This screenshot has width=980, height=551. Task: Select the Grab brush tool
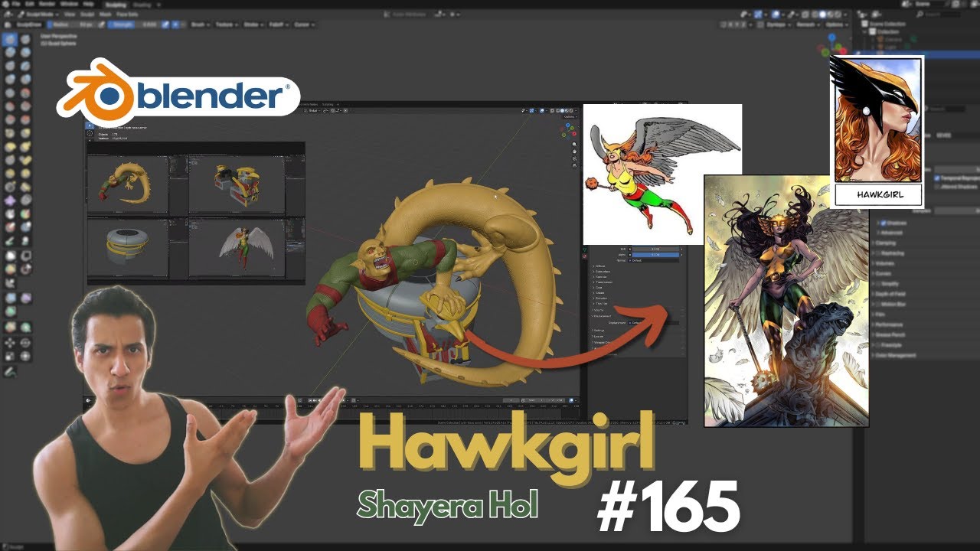coord(25,133)
